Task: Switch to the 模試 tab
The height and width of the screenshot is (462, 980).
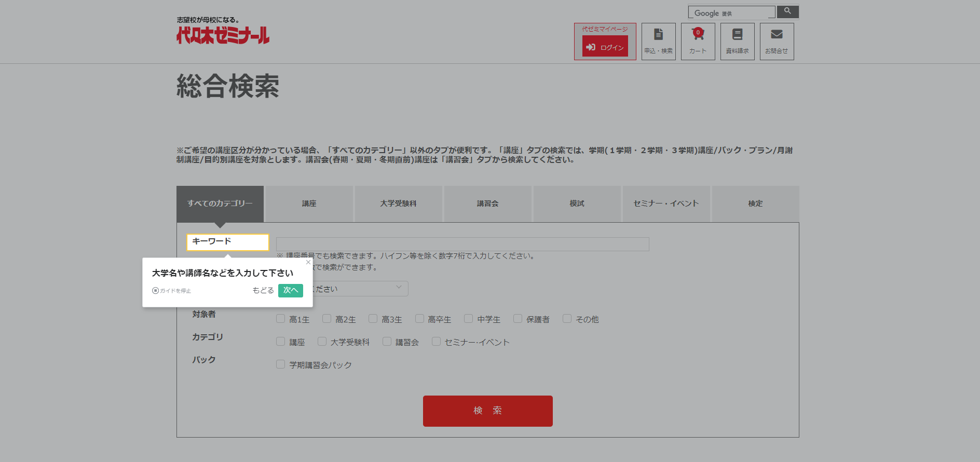Action: click(577, 203)
